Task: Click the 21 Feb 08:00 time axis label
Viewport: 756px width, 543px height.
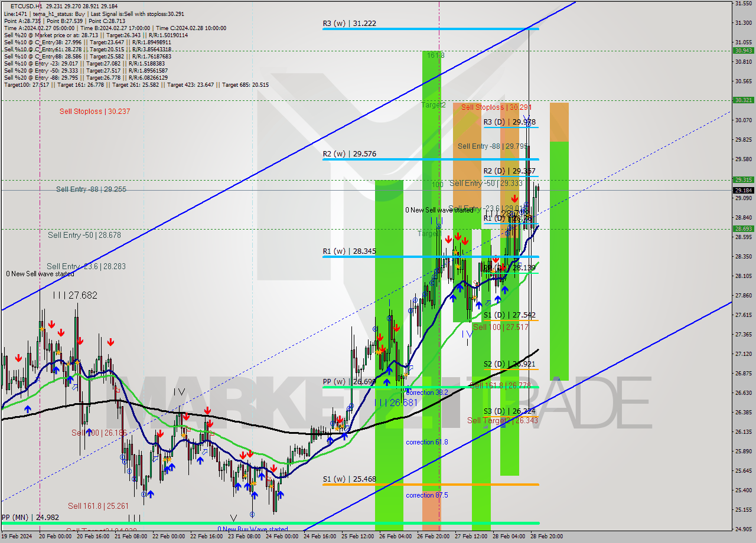Action: click(130, 537)
